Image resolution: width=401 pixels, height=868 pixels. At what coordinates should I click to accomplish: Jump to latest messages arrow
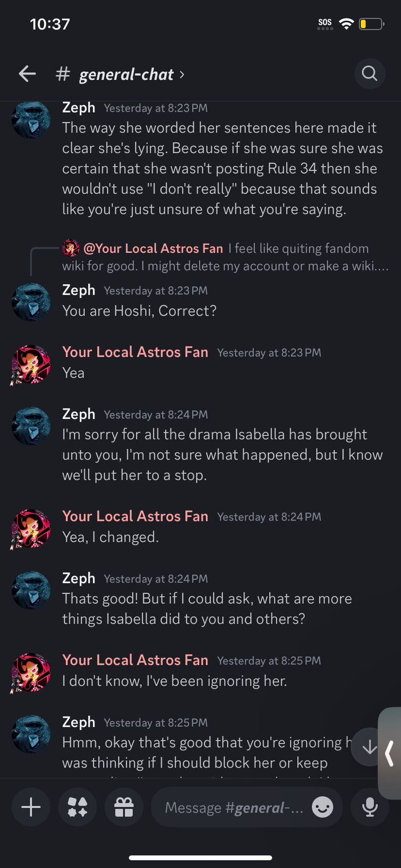[x=369, y=747]
